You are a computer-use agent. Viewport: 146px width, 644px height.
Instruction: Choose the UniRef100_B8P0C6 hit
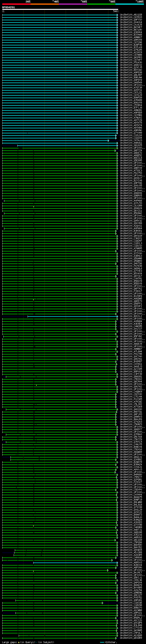click(x=131, y=372)
